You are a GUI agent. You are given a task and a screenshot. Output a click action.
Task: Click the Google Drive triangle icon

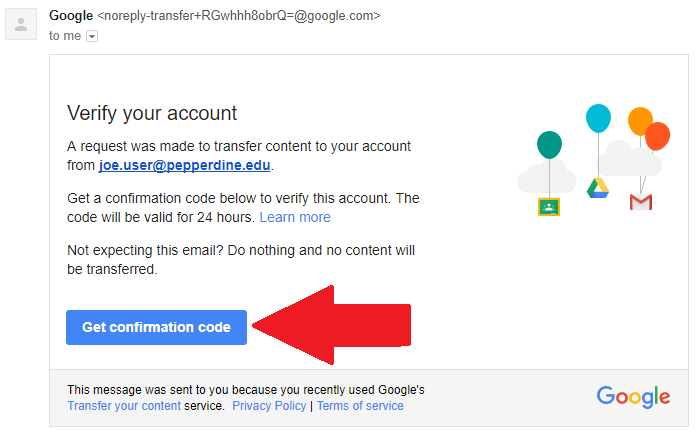(x=598, y=188)
